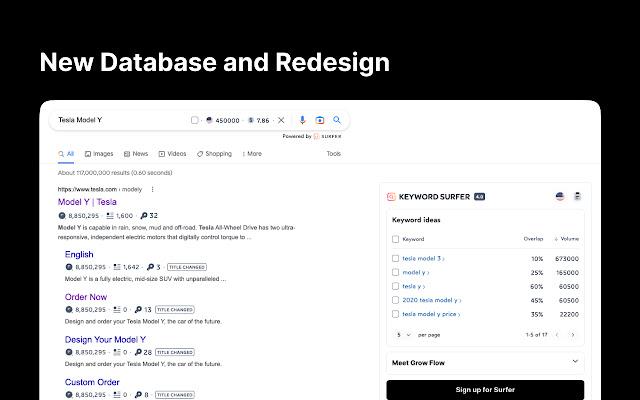Expand the Meet Grow Flow section
Screen dimensions: 640x400
tap(485, 362)
